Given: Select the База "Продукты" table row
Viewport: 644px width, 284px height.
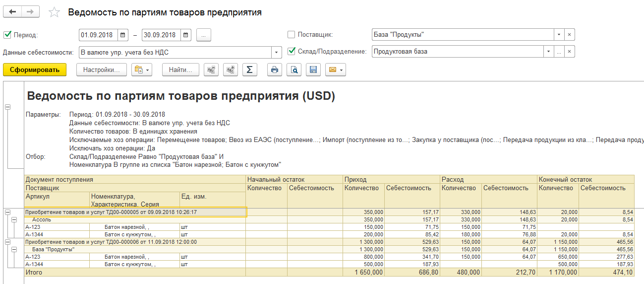Looking at the screenshot, I should tap(135, 249).
